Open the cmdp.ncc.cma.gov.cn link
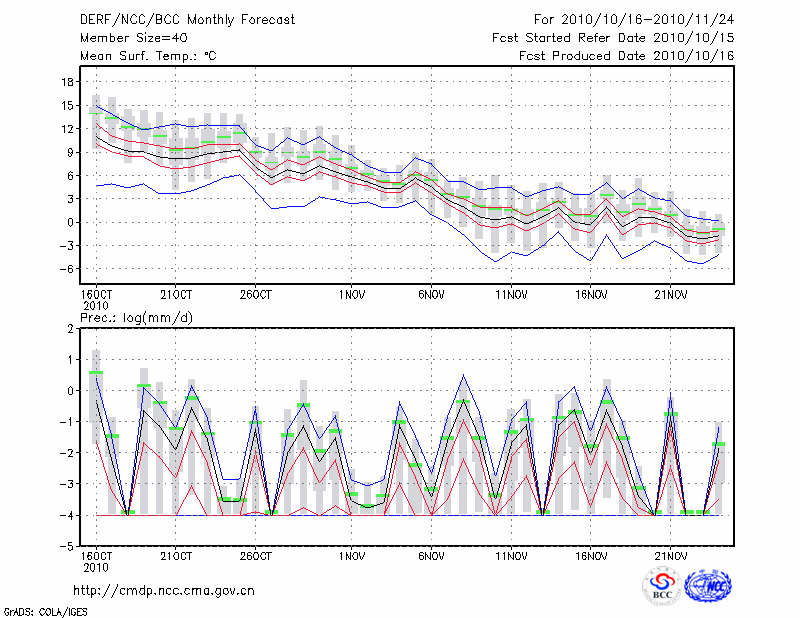 coord(164,590)
